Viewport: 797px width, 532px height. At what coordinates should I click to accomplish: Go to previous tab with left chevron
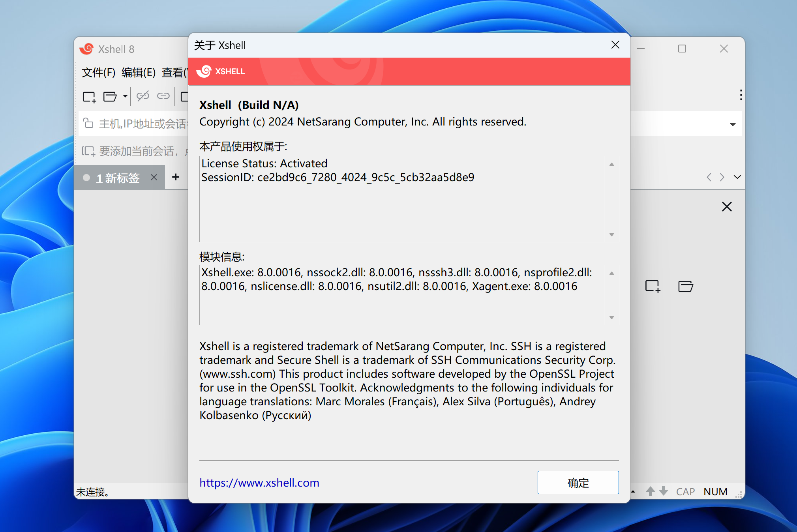coord(709,177)
